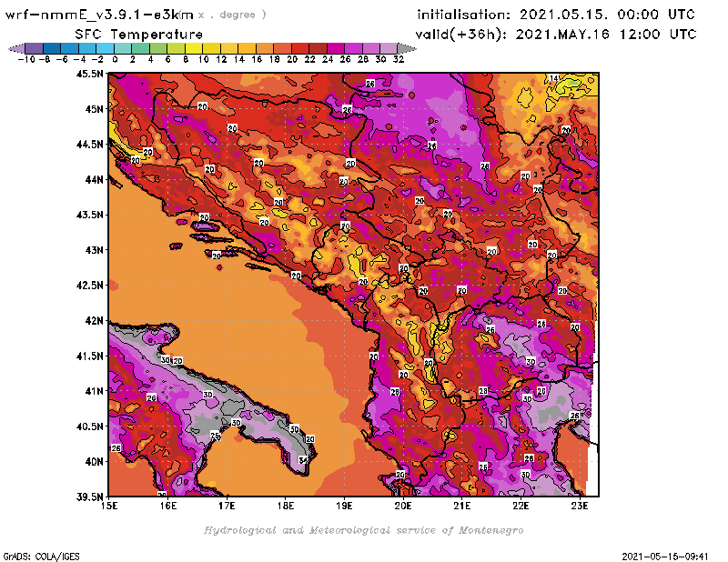Click the '15E' longitude label
728x562 pixels.
(x=109, y=506)
